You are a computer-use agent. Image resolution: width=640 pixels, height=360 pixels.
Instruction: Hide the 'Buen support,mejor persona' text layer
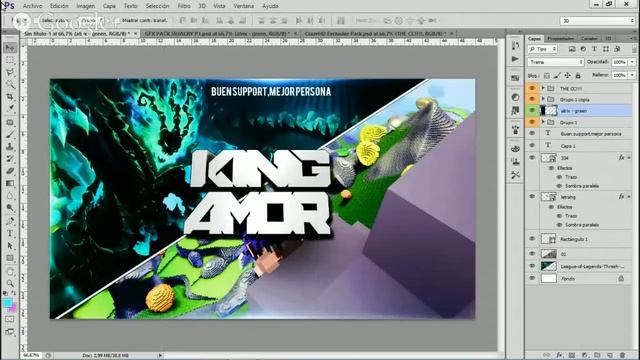coord(532,133)
